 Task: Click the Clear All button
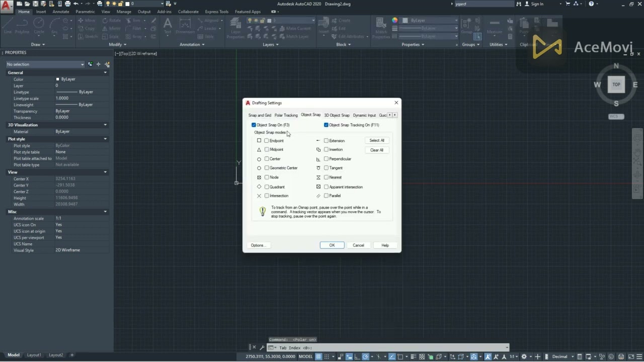[x=377, y=150]
